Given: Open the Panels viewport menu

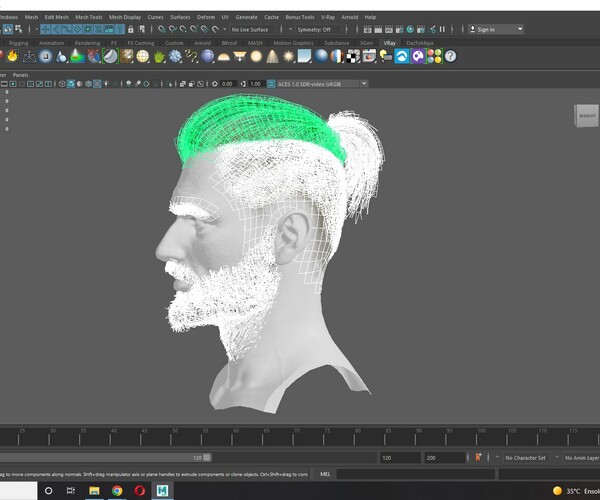Looking at the screenshot, I should tap(20, 75).
